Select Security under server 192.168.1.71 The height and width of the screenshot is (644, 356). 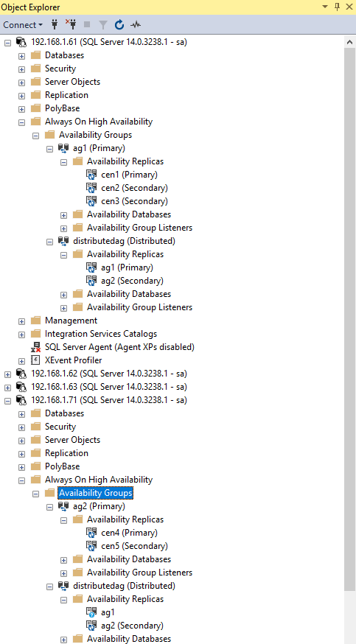[x=60, y=427]
